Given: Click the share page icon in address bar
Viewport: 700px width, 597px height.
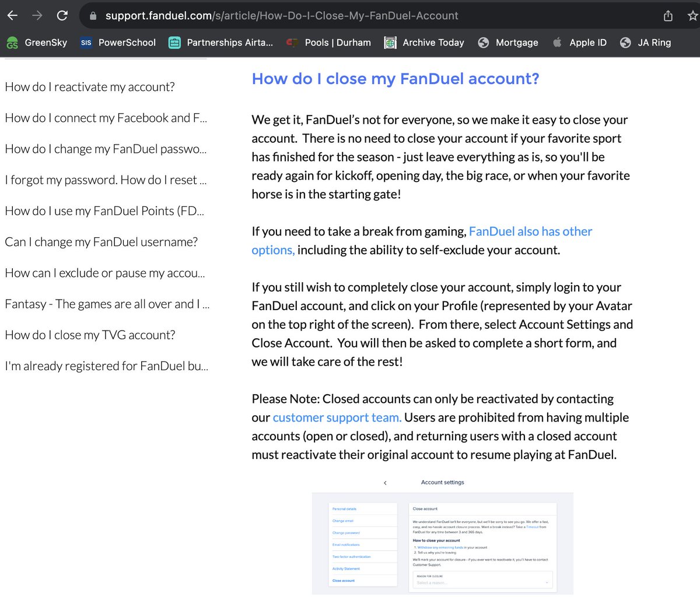Looking at the screenshot, I should click(668, 16).
